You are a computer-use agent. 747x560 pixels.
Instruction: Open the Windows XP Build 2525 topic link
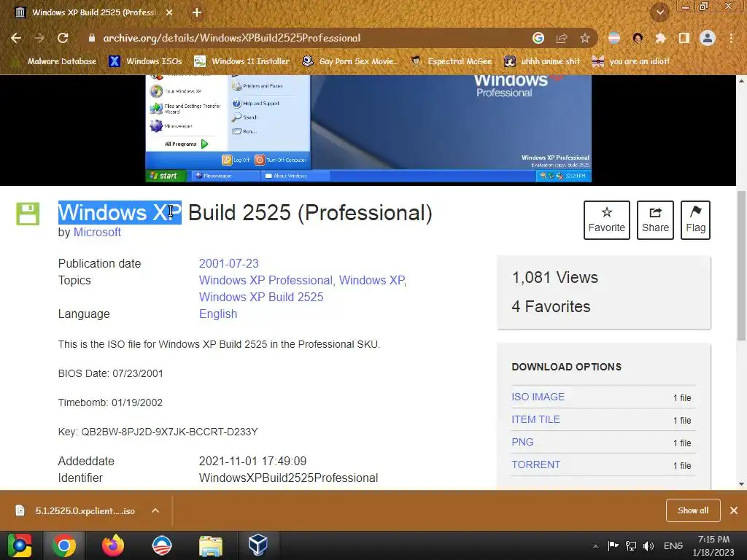coord(261,297)
